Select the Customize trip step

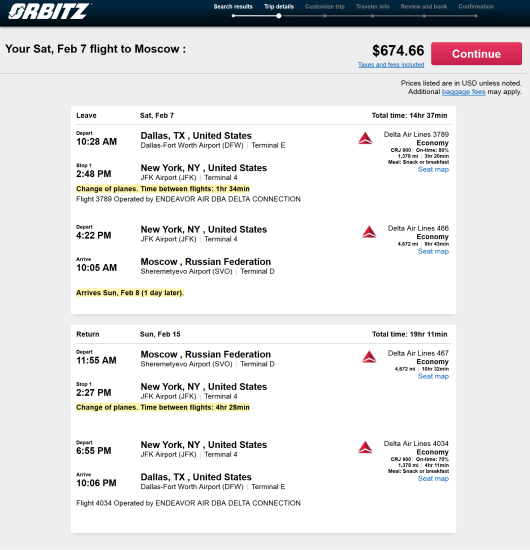pos(325,7)
